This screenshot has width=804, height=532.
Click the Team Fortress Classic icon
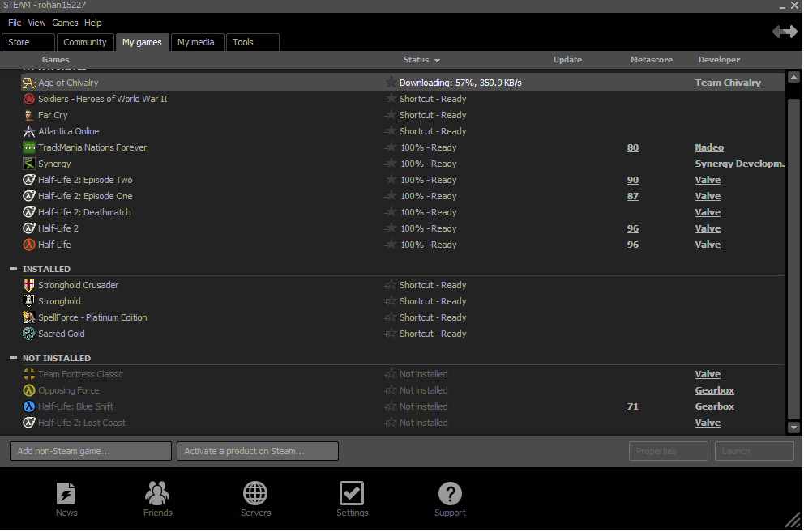(28, 374)
